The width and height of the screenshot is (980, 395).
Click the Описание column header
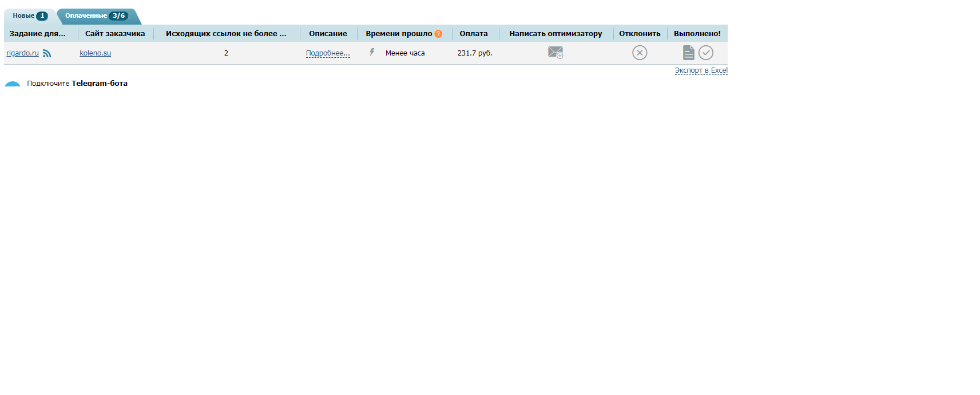(x=328, y=34)
